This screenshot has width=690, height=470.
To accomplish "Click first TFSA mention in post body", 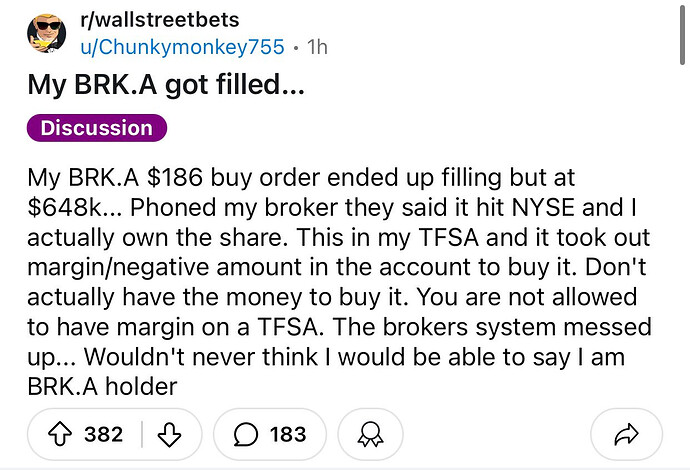I will (448, 237).
